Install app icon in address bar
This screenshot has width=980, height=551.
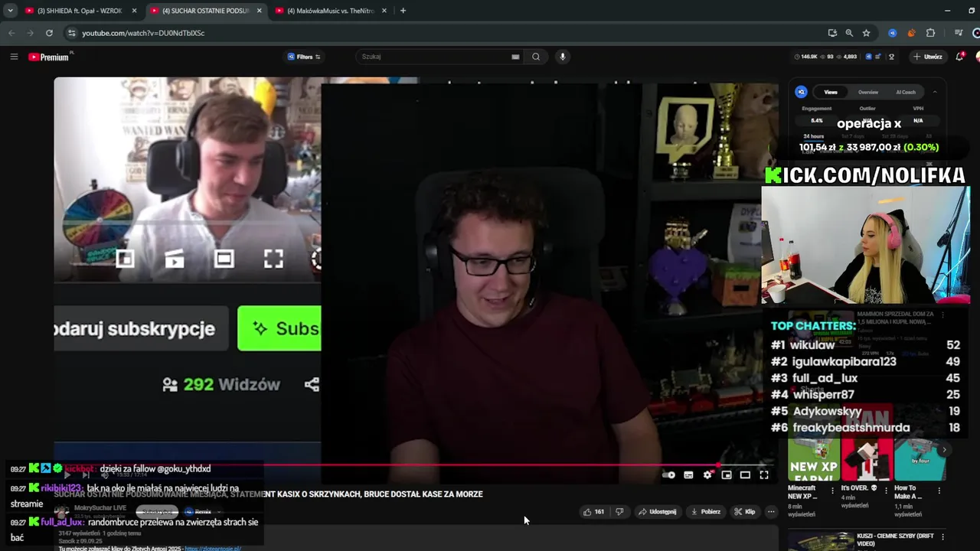tap(832, 33)
